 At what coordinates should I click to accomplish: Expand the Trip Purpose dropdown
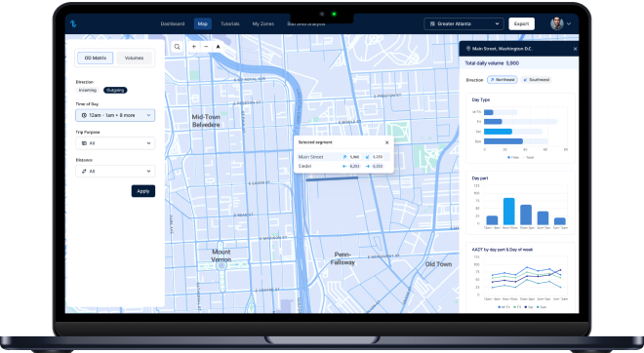point(115,143)
